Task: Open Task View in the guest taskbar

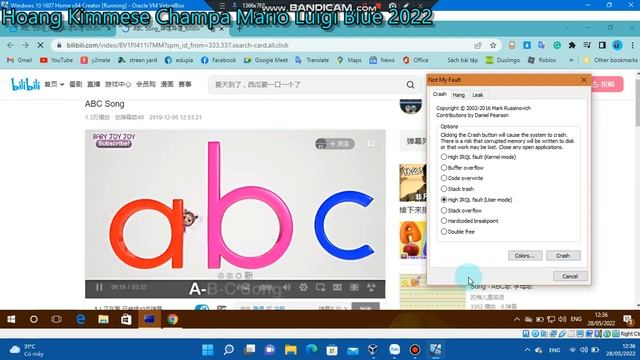Action: (x=56, y=319)
